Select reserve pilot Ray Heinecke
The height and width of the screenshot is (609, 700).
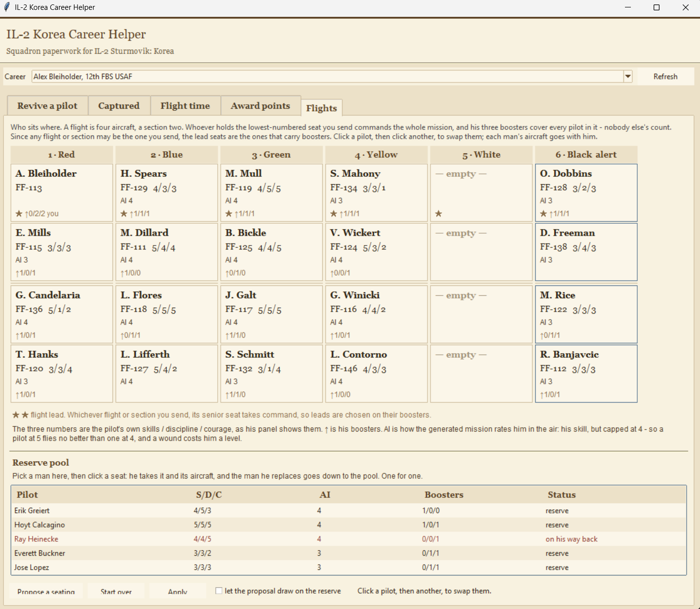click(349, 539)
